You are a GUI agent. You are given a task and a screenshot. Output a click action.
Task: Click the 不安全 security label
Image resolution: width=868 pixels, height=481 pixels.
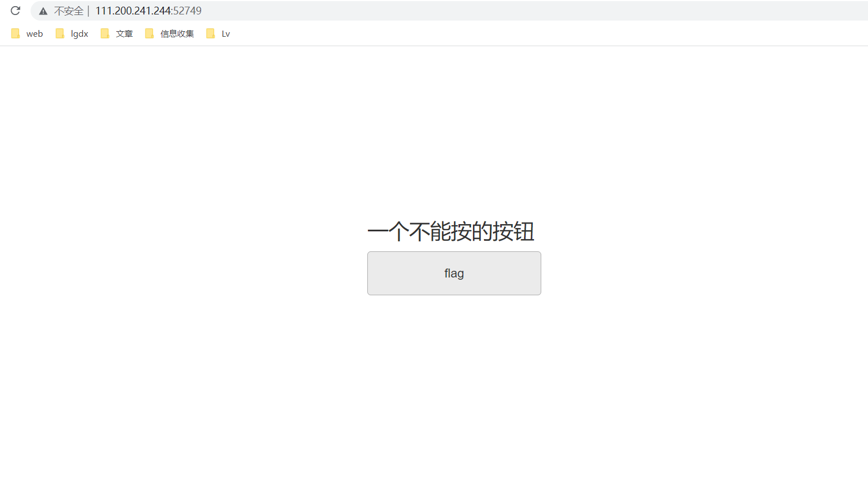click(68, 11)
